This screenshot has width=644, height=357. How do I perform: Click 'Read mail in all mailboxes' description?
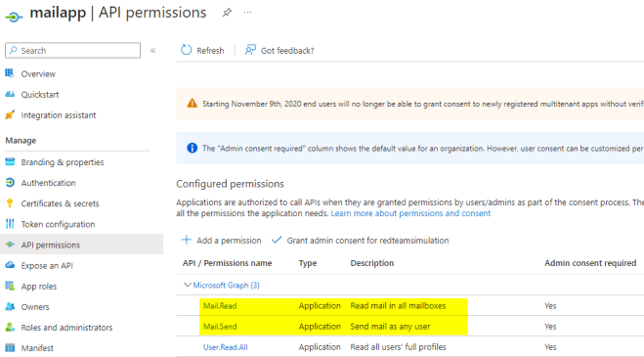point(398,305)
